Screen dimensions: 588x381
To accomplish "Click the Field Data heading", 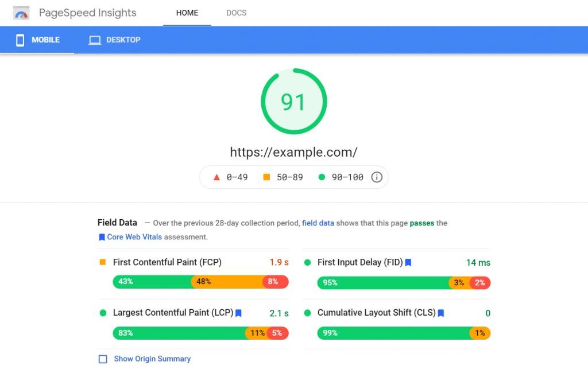I will (x=117, y=223).
